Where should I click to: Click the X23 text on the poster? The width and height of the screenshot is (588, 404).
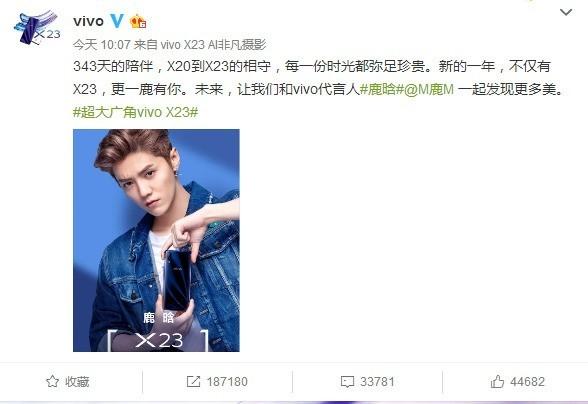159,340
